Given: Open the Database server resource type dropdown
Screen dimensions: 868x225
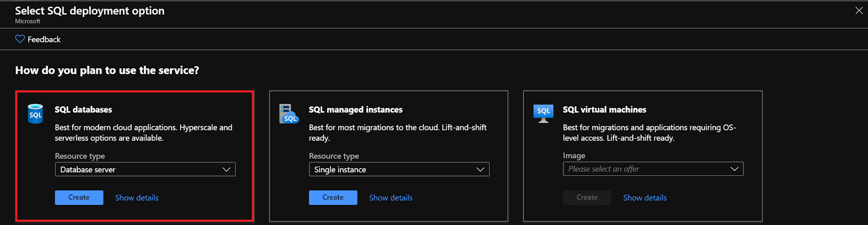Looking at the screenshot, I should coord(145,169).
